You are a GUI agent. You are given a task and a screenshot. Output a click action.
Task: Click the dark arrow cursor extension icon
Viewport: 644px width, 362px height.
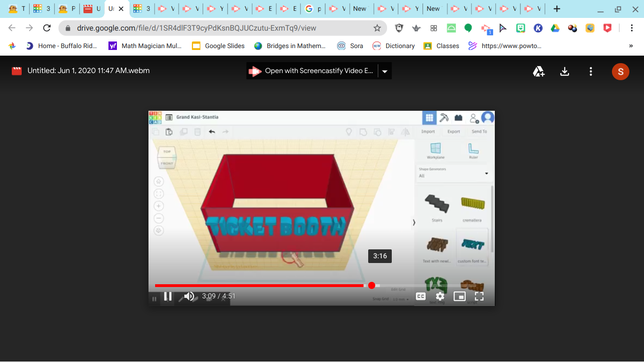[503, 28]
